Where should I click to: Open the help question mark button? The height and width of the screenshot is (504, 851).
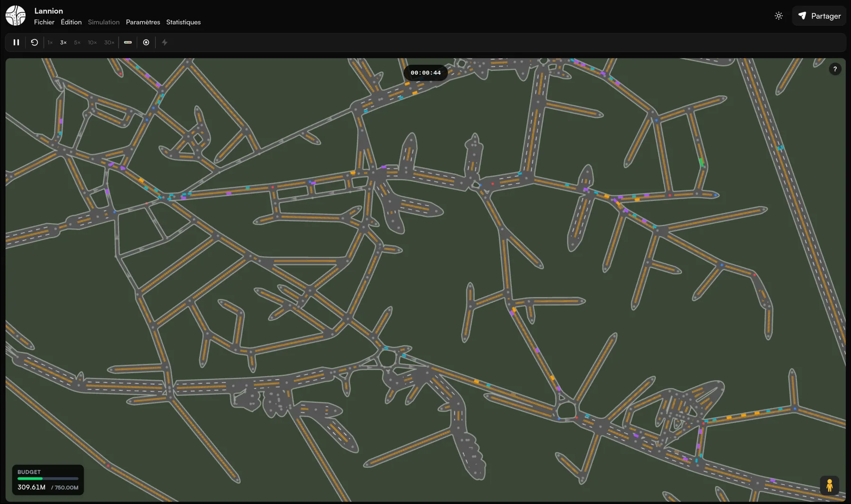tap(835, 69)
